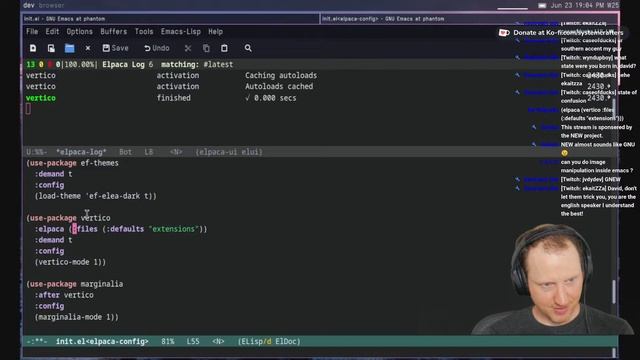Click '✓ 0.000 secs' log info
Screen dimensions: 640x360
coord(271,98)
